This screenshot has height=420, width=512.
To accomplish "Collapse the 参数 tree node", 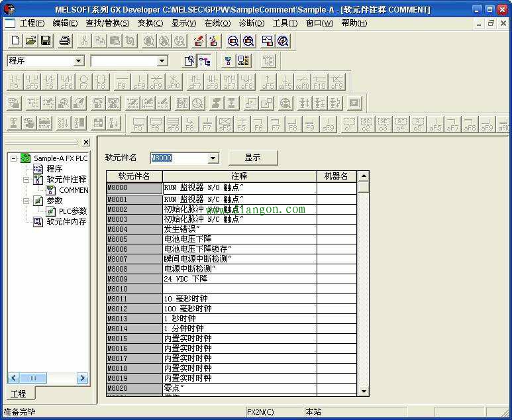I will tap(26, 201).
